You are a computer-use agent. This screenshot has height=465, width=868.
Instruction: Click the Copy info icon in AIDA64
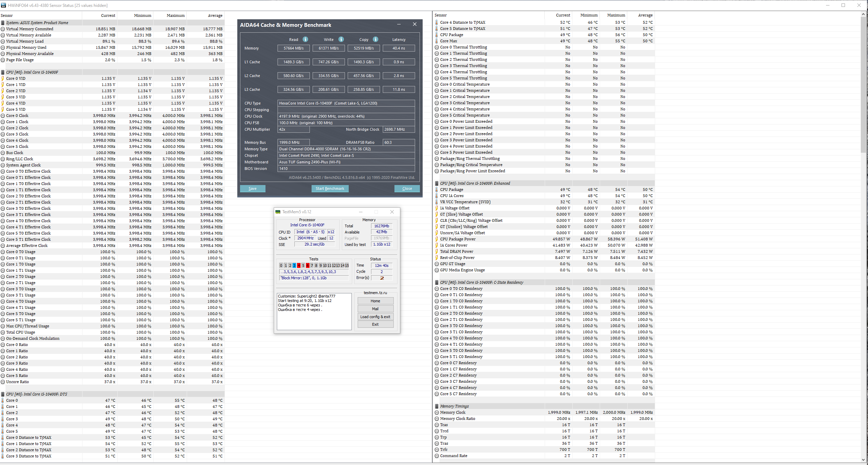[376, 39]
